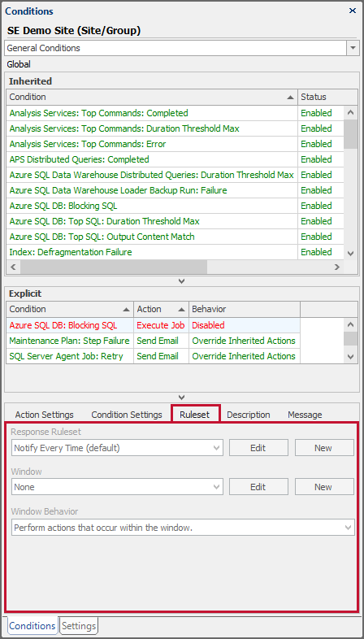Switch to the Settings bottom tab
Image resolution: width=364 pixels, height=639 pixels.
pos(79,626)
